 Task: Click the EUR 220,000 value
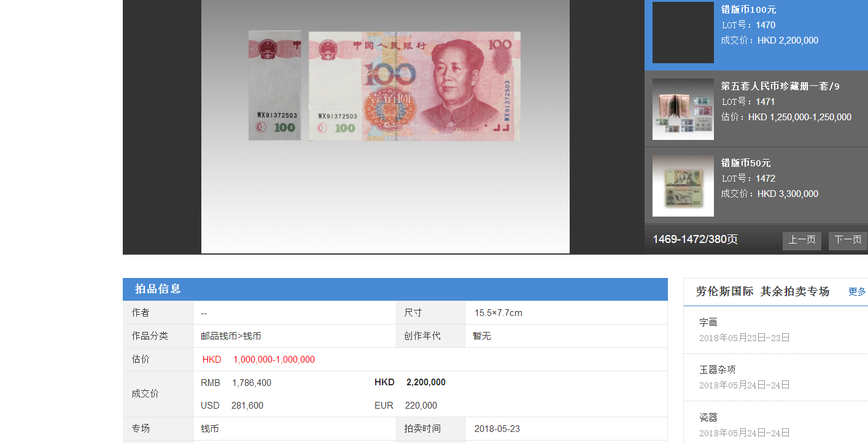[406, 406]
